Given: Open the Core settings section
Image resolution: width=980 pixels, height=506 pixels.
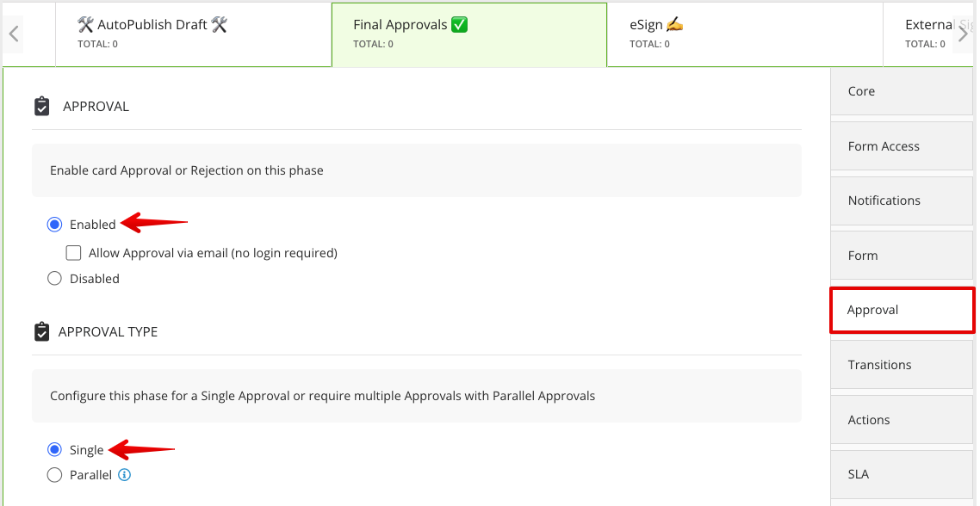Looking at the screenshot, I should (902, 90).
